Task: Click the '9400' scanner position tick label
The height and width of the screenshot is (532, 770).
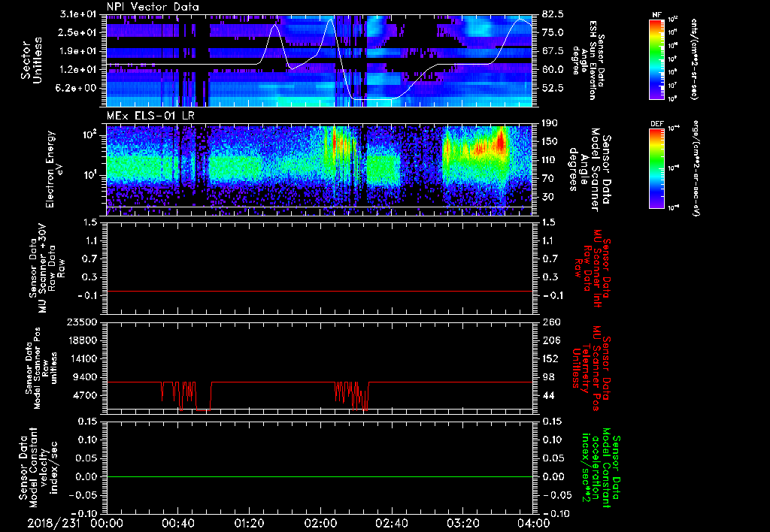Action: (x=85, y=377)
